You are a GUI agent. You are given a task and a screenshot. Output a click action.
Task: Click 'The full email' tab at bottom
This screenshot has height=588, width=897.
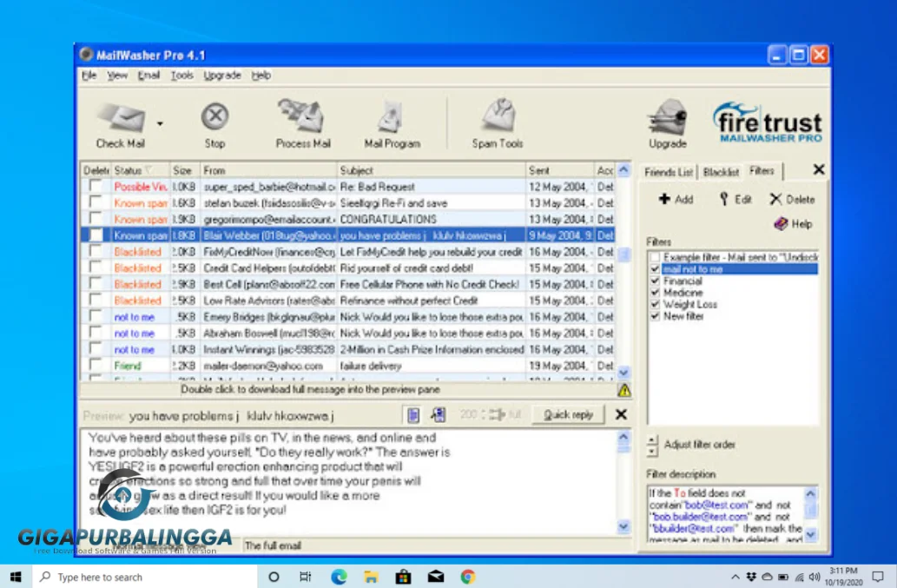[x=273, y=545]
